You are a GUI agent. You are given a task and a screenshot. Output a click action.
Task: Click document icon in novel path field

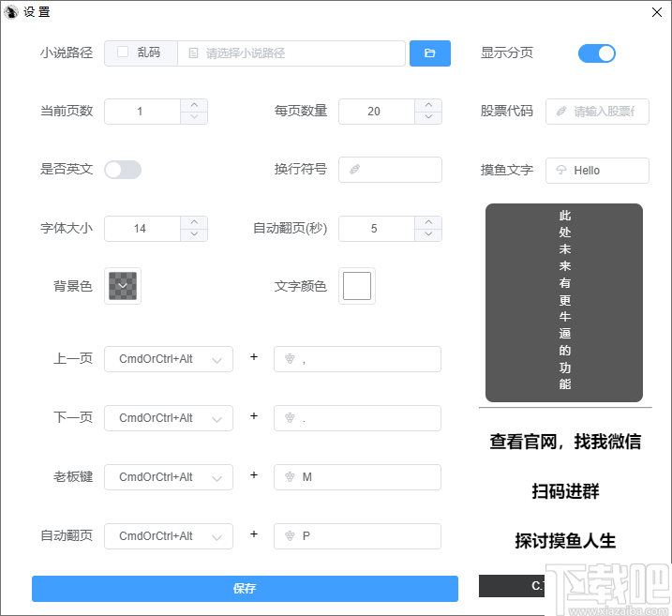click(x=193, y=53)
